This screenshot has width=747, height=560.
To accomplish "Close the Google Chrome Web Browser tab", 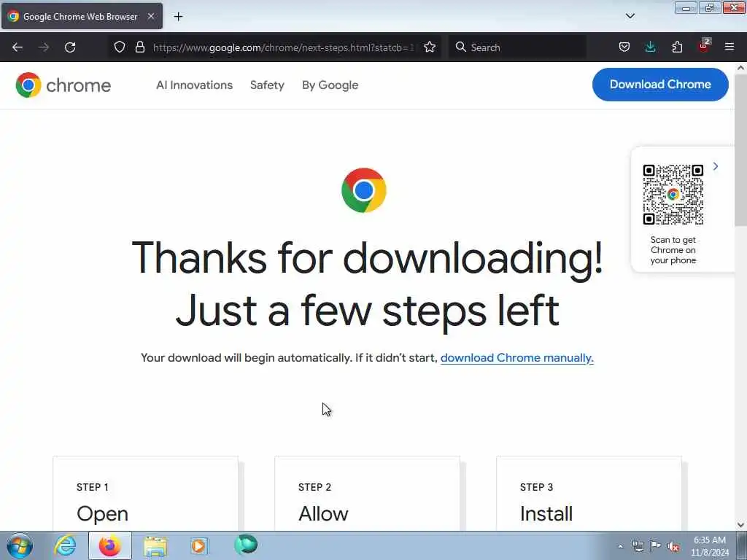I will click(150, 16).
